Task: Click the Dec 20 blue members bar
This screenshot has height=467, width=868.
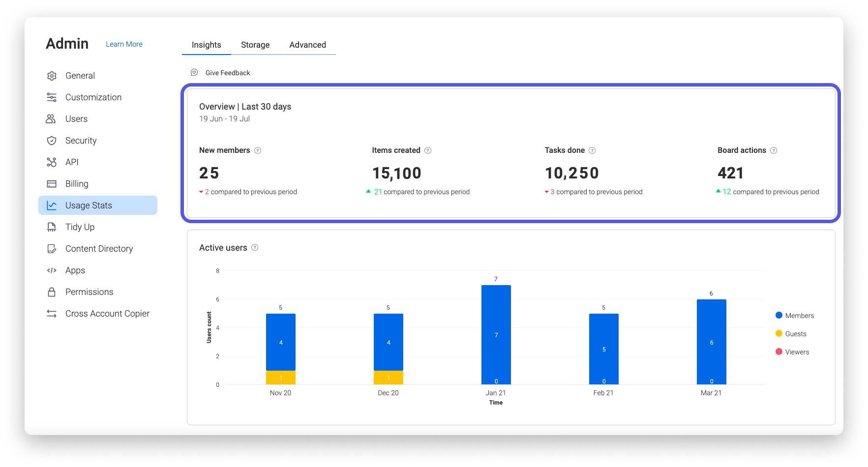Action: [389, 342]
